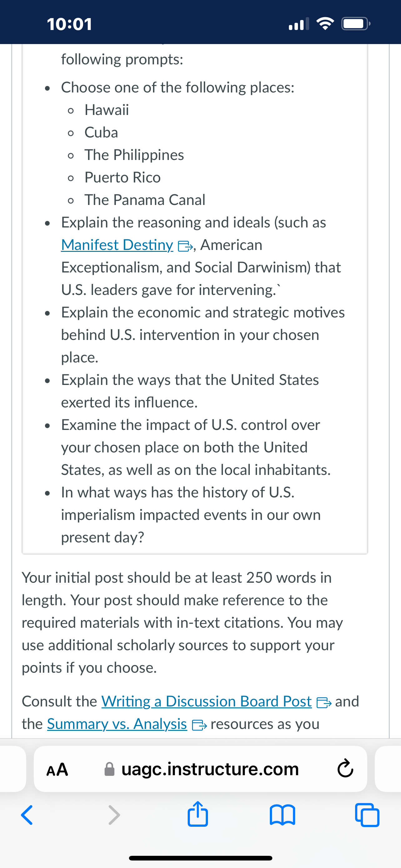Tap external link icon after Manifest Destiny
The height and width of the screenshot is (868, 401).
click(x=184, y=246)
